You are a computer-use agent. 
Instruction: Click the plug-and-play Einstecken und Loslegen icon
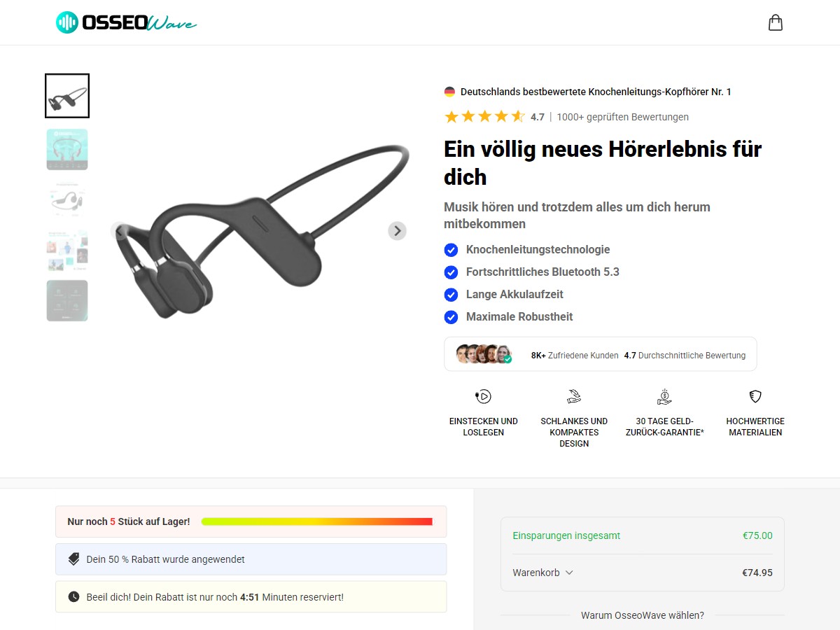click(483, 397)
